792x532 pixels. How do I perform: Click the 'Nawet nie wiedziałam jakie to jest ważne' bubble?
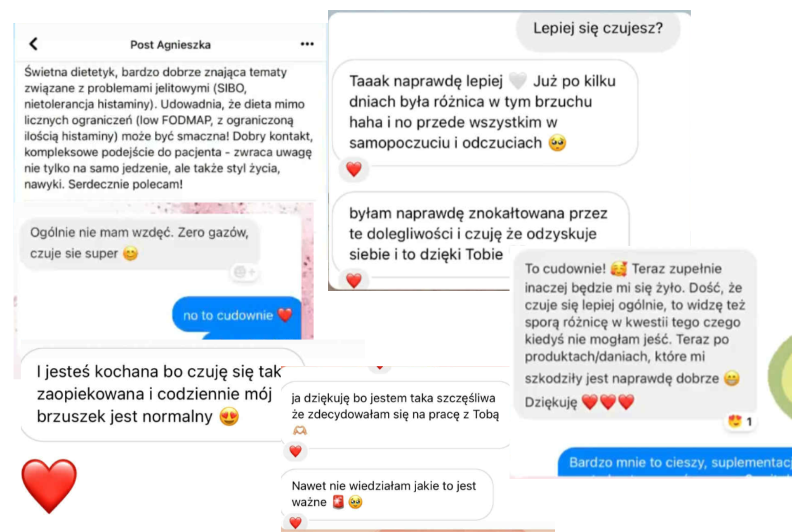pos(387,494)
